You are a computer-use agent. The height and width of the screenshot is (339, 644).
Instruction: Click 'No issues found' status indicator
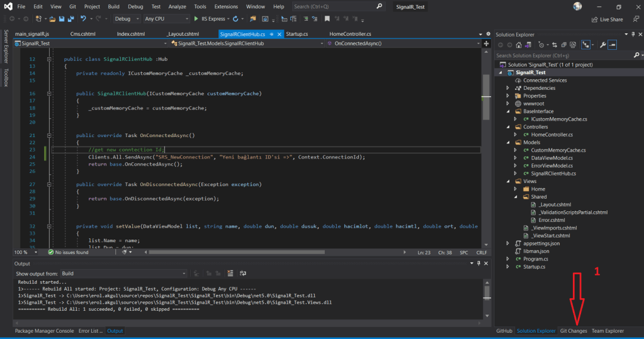[x=71, y=252]
